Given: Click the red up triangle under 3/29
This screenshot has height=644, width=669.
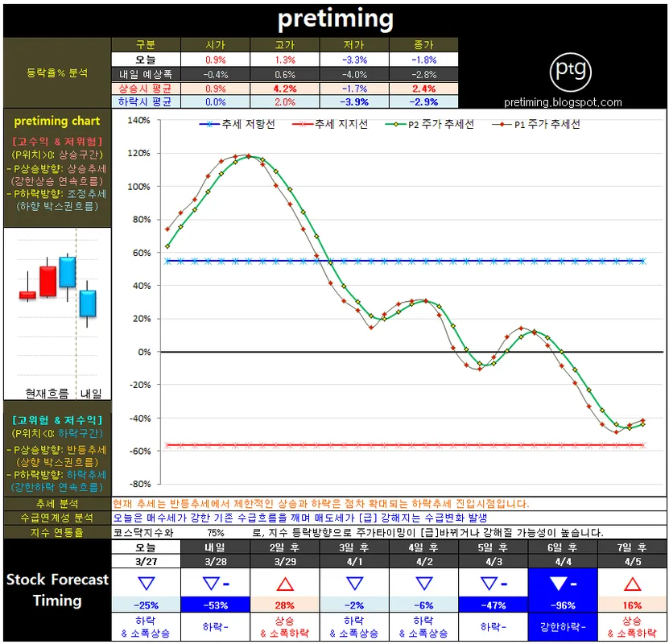Looking at the screenshot, I should [x=284, y=582].
